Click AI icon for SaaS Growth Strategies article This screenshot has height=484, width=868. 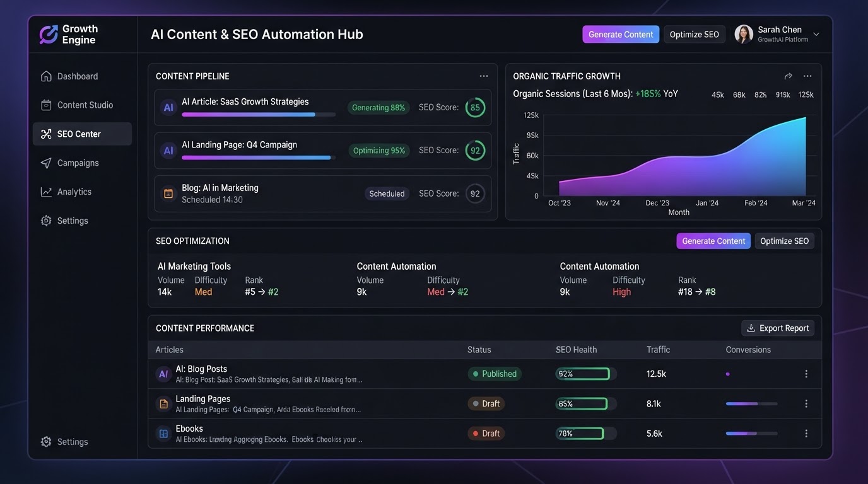point(168,107)
